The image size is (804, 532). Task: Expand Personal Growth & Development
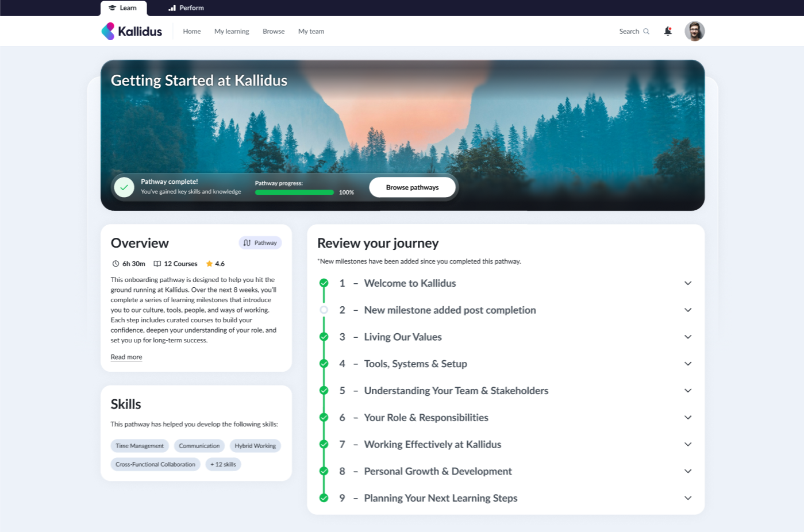coord(688,471)
